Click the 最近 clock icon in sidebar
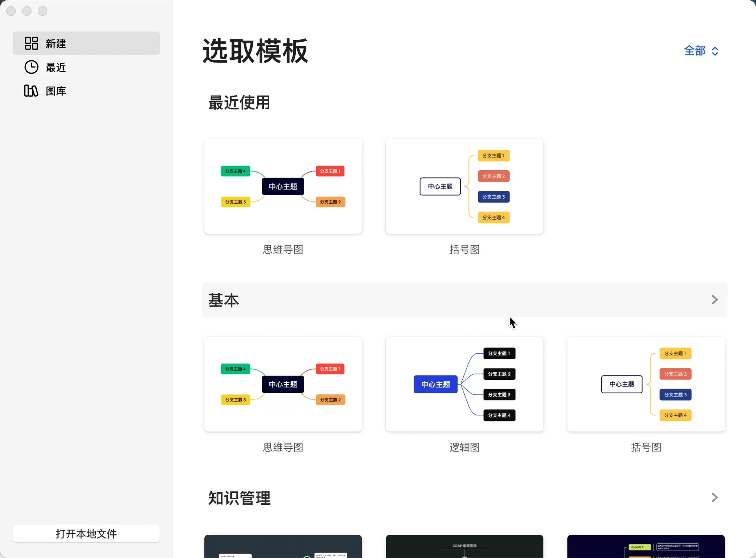 click(31, 67)
